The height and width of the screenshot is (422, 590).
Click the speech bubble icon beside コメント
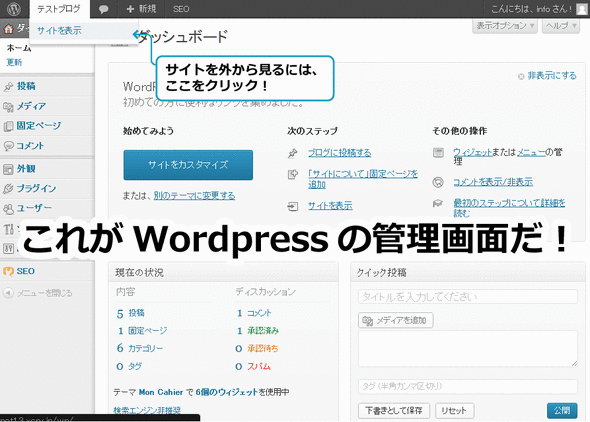point(8,146)
